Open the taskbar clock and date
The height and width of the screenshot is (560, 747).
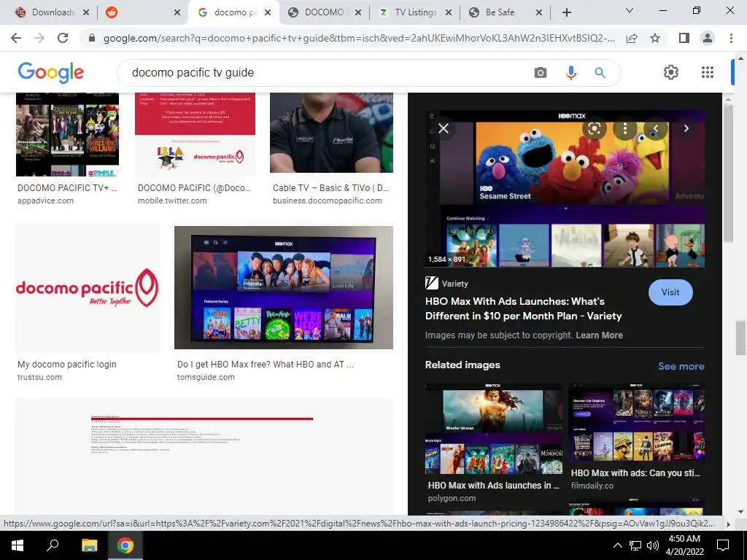[684, 545]
